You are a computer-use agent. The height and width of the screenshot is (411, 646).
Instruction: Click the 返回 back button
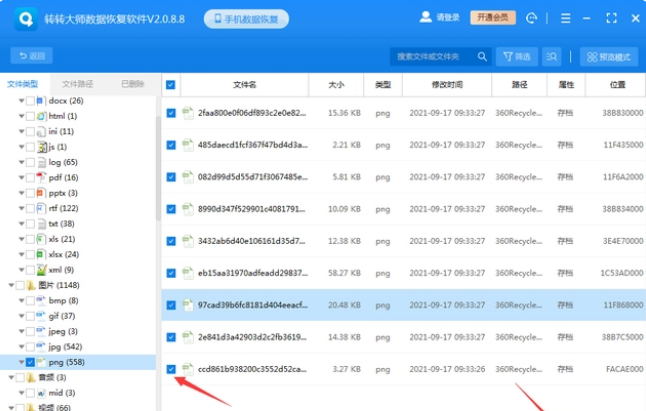(x=31, y=57)
